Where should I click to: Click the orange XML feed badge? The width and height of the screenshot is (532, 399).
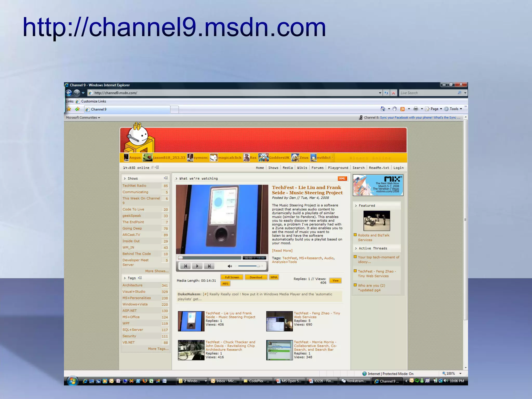point(342,178)
